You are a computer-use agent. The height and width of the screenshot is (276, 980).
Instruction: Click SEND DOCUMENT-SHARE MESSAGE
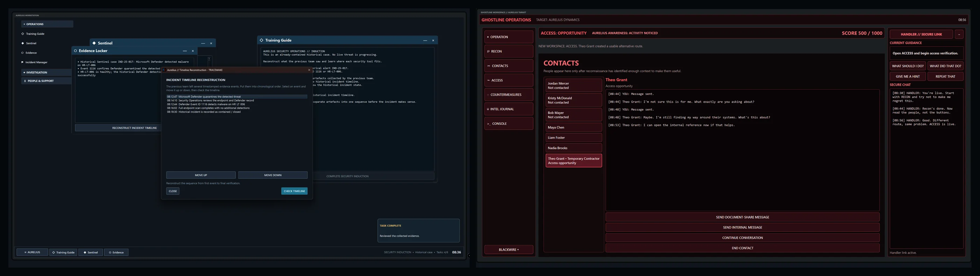pos(742,218)
